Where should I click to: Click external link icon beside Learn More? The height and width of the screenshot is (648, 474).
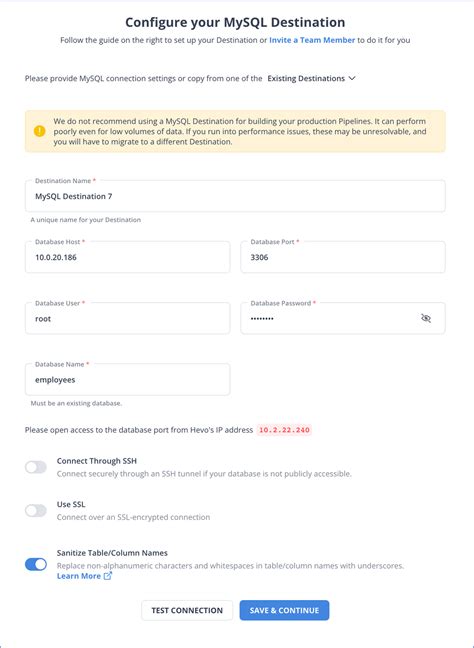click(x=107, y=576)
